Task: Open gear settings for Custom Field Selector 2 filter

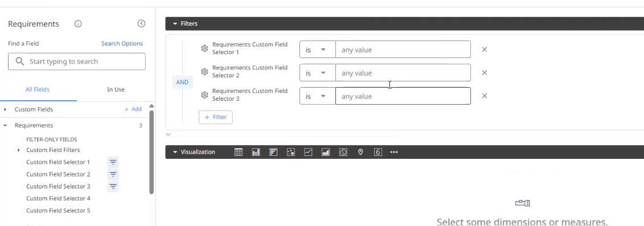Action: click(204, 72)
